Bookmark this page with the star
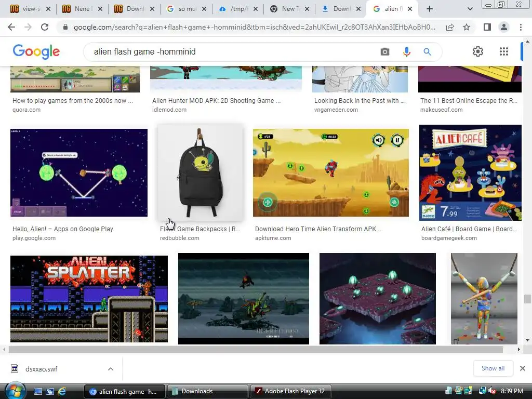The height and width of the screenshot is (399, 532). pos(467,27)
